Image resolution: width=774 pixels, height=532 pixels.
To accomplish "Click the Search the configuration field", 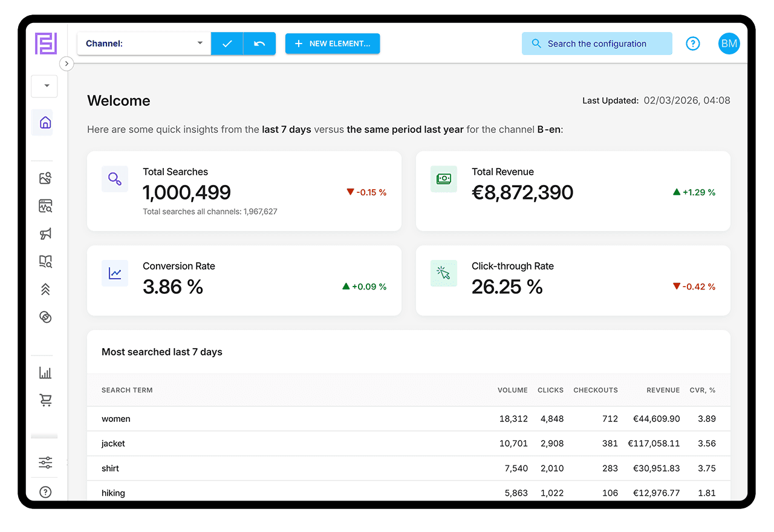I will 597,44.
